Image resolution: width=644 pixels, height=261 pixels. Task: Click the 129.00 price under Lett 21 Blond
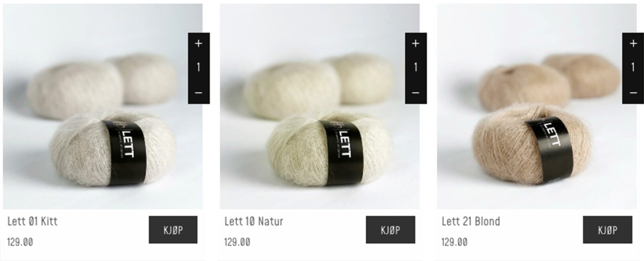click(x=454, y=242)
